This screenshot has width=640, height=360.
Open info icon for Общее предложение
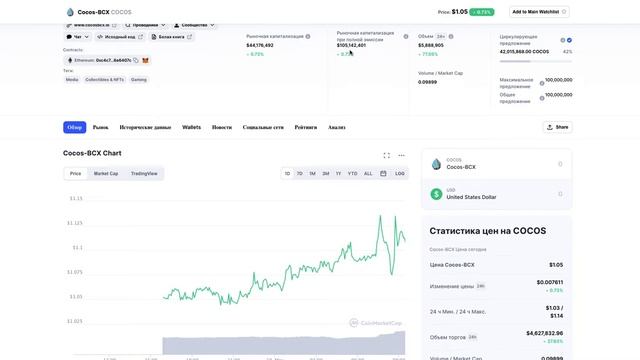point(542,98)
